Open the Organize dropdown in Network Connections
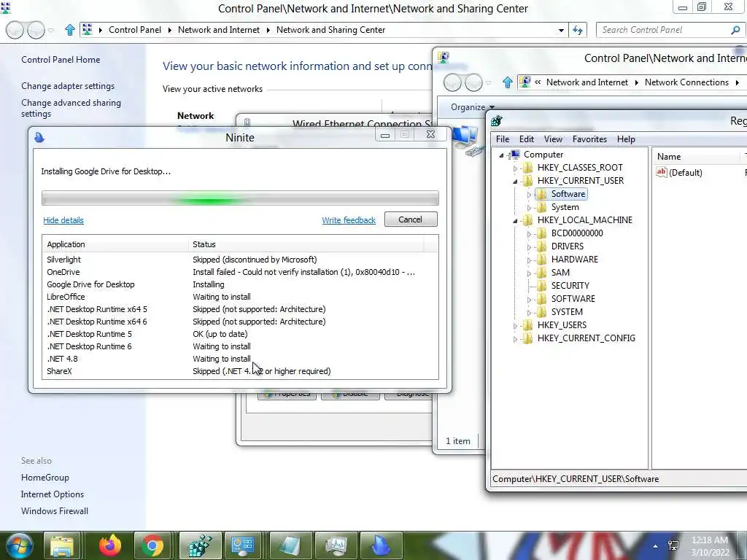Image resolution: width=747 pixels, height=560 pixels. point(473,107)
